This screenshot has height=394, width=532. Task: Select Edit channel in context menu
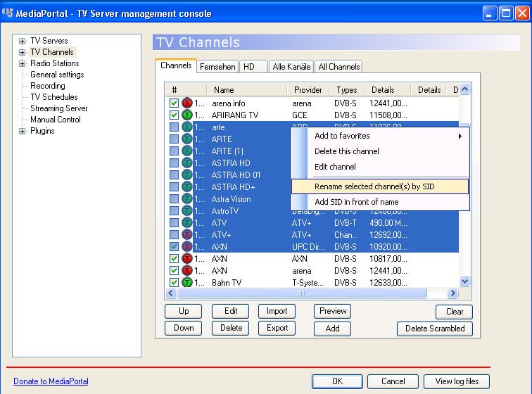pos(335,167)
